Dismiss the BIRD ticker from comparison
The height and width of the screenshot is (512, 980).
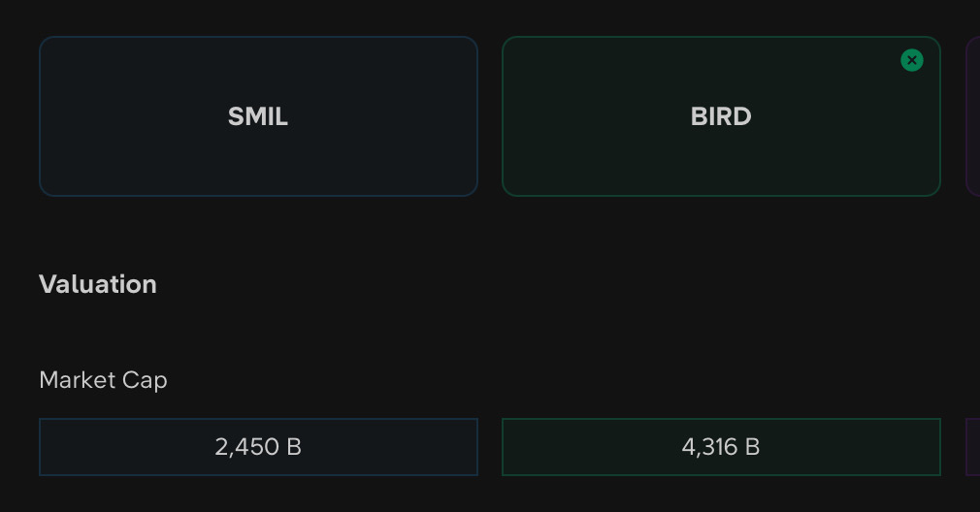coord(911,60)
